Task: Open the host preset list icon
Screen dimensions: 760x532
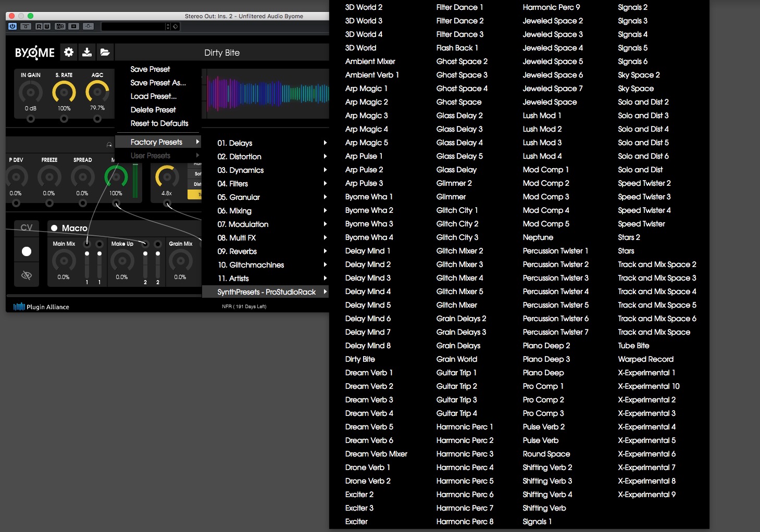Action: (x=74, y=27)
